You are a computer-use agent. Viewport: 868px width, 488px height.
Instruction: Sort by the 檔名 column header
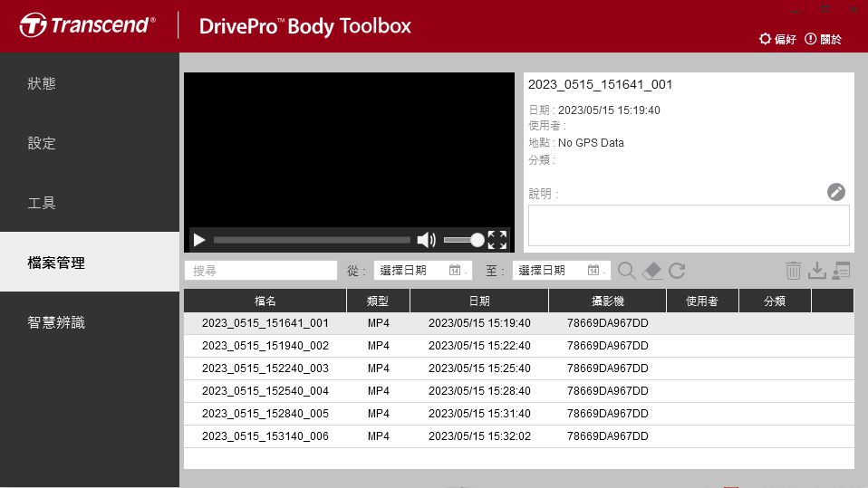[265, 301]
